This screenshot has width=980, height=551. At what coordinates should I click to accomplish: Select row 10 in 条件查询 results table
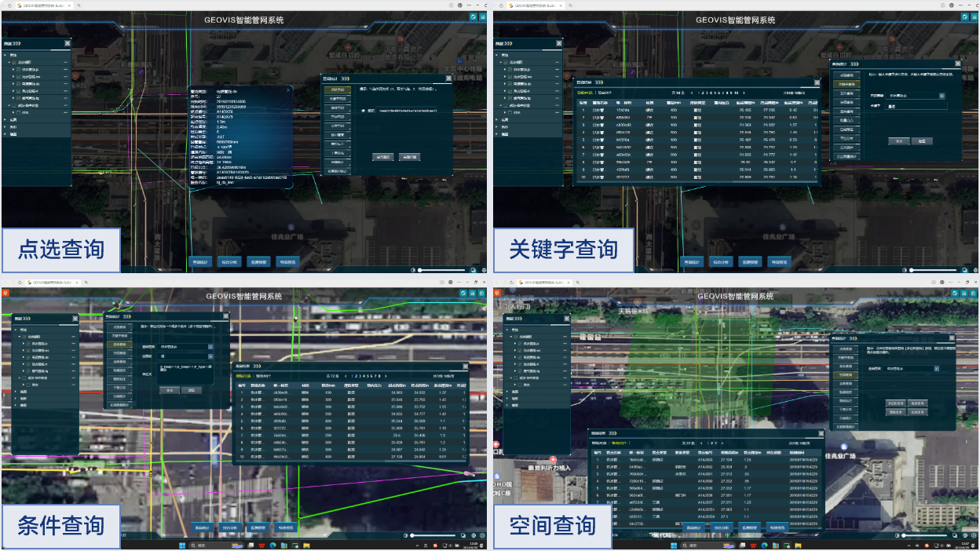coord(350,456)
